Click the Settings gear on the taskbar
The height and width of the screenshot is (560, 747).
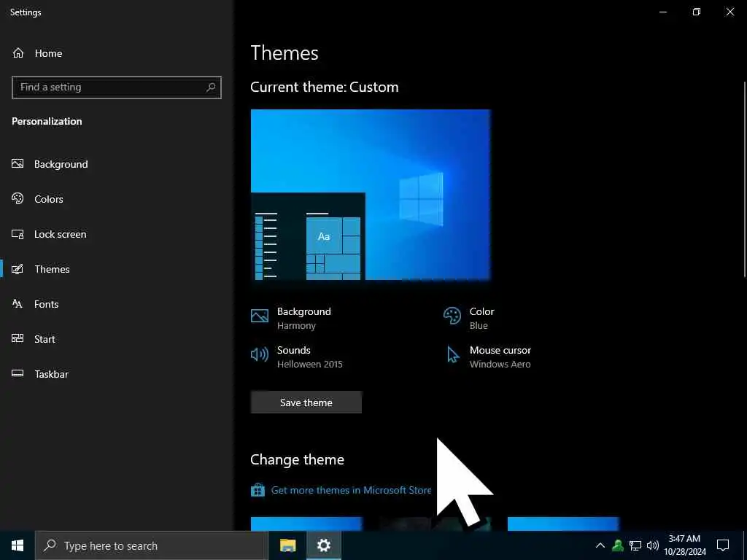tap(323, 545)
